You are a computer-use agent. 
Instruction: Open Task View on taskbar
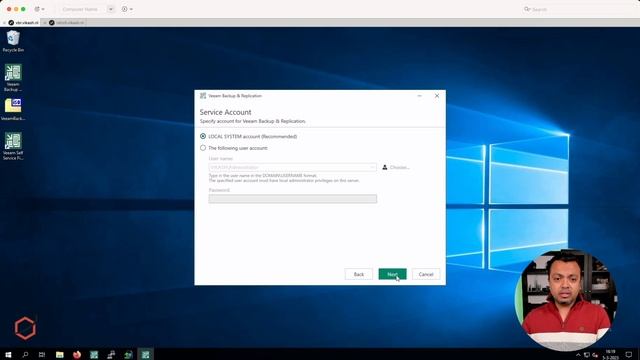coord(42,354)
